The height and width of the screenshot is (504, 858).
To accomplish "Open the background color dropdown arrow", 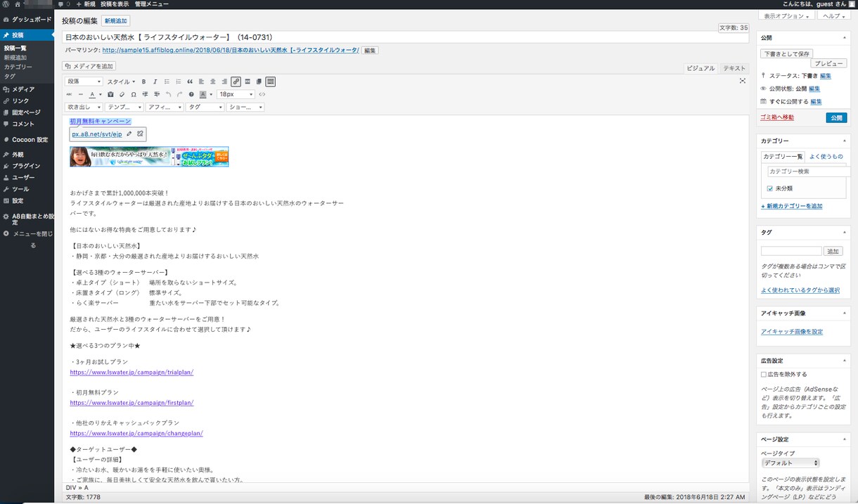I will pos(211,94).
